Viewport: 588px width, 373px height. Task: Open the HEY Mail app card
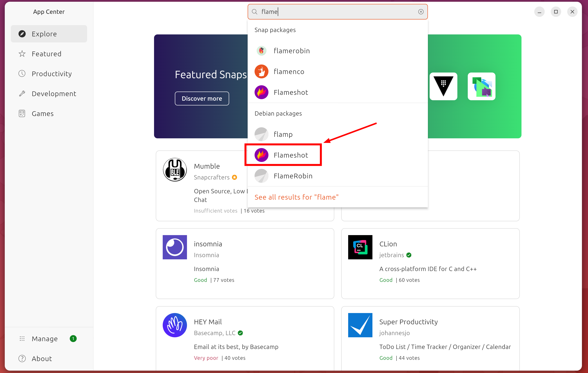[245, 339]
